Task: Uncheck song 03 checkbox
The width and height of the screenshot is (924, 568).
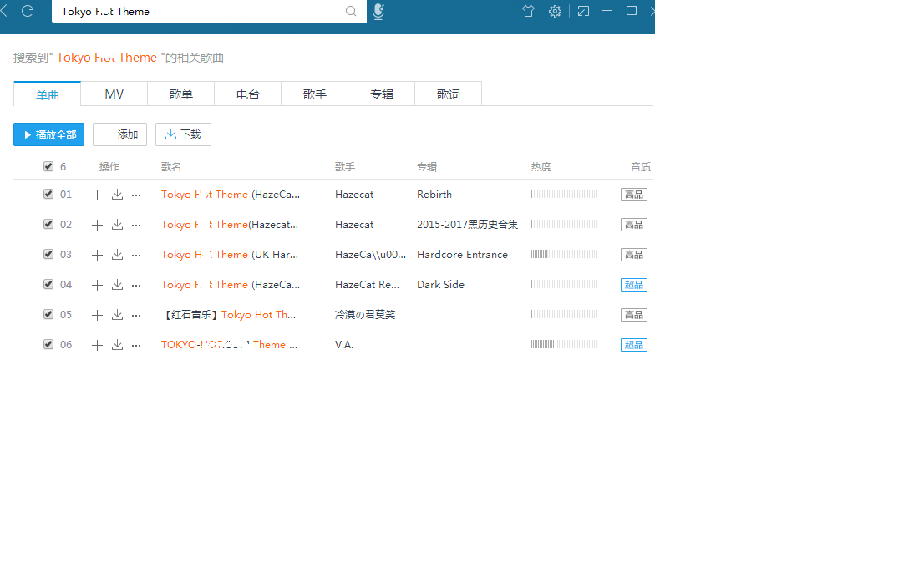Action: [x=48, y=254]
